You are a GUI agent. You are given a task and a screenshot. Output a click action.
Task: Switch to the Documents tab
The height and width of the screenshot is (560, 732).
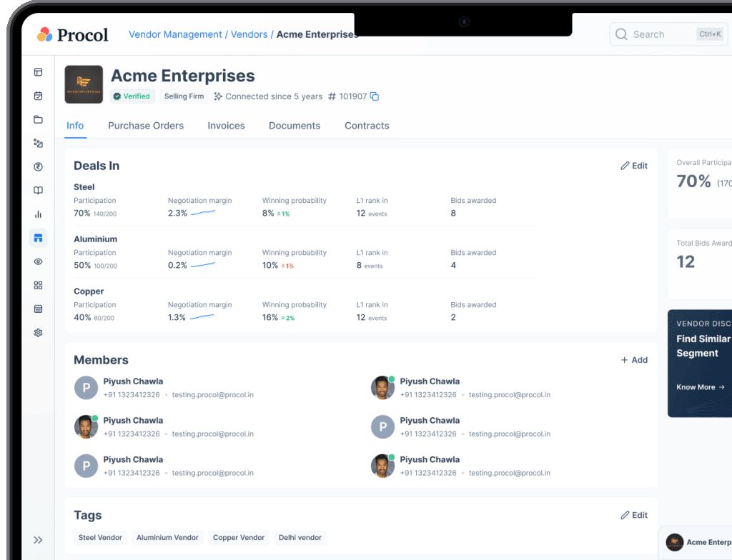click(x=295, y=126)
